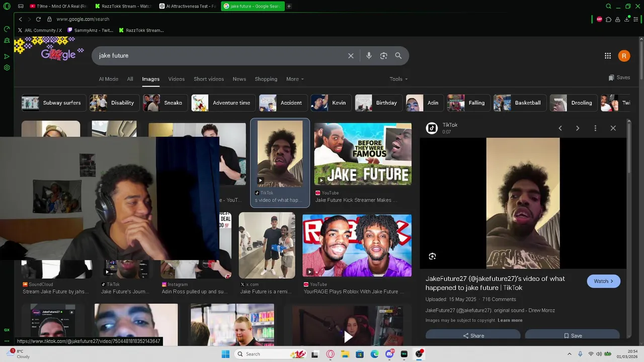644x362 pixels.
Task: Open a new browser tab
Action: (x=289, y=6)
